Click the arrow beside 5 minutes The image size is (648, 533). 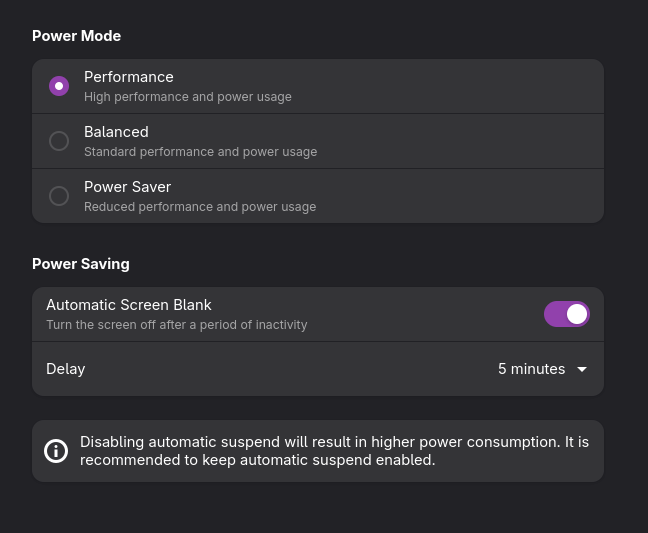coord(582,369)
